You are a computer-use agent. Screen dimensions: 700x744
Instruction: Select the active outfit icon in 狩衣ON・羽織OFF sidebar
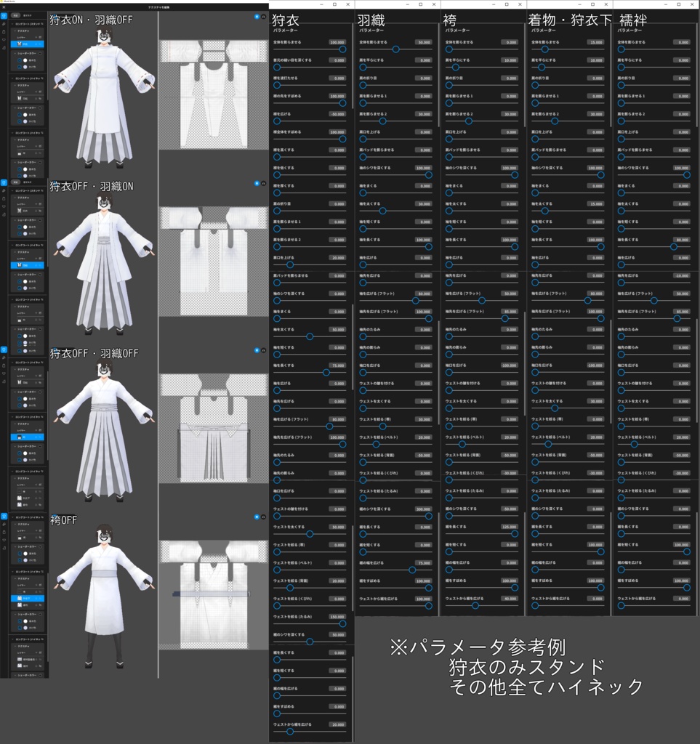[4, 16]
